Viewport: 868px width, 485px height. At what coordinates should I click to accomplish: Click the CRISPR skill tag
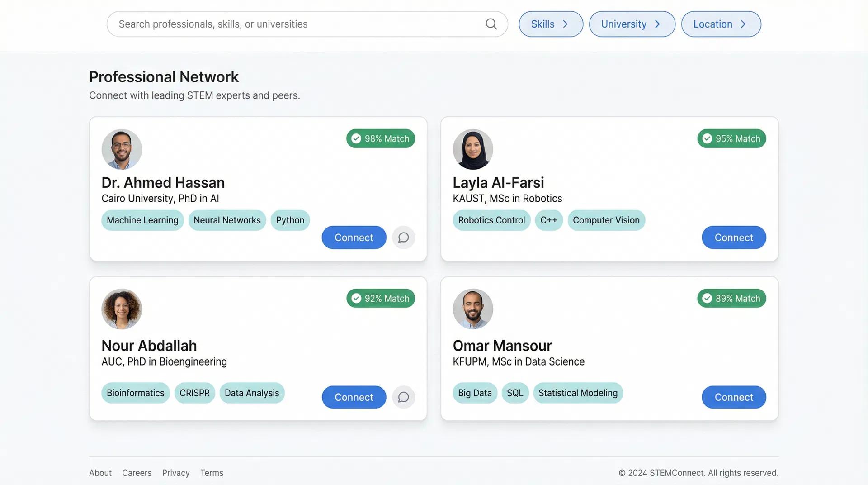click(x=194, y=393)
